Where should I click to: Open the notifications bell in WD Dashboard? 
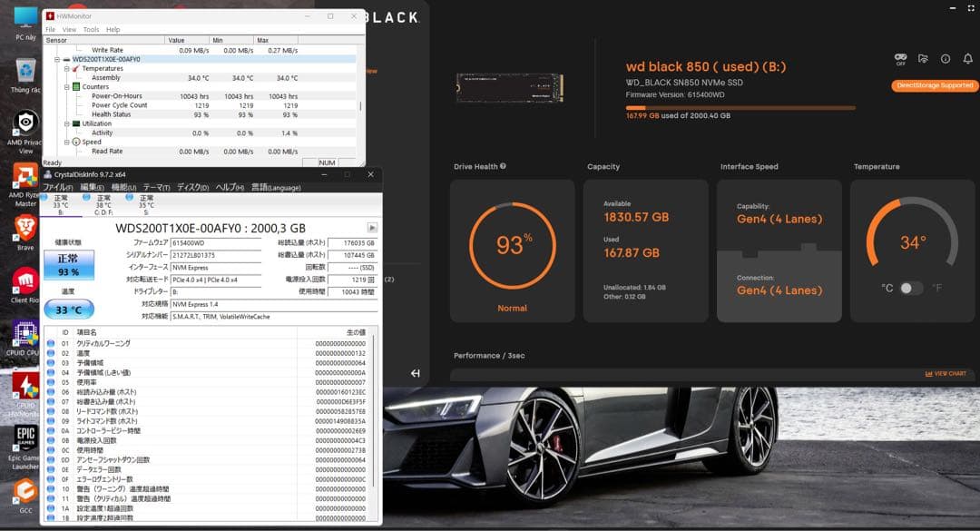[965, 59]
